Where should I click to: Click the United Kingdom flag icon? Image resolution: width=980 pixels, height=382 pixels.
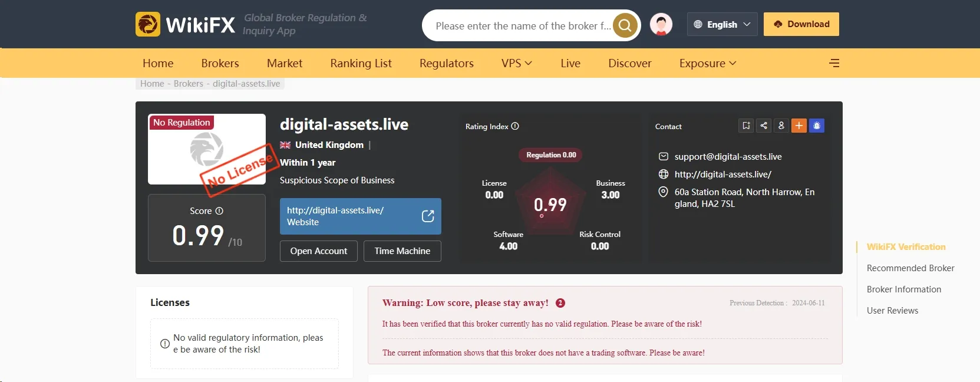[x=285, y=145]
